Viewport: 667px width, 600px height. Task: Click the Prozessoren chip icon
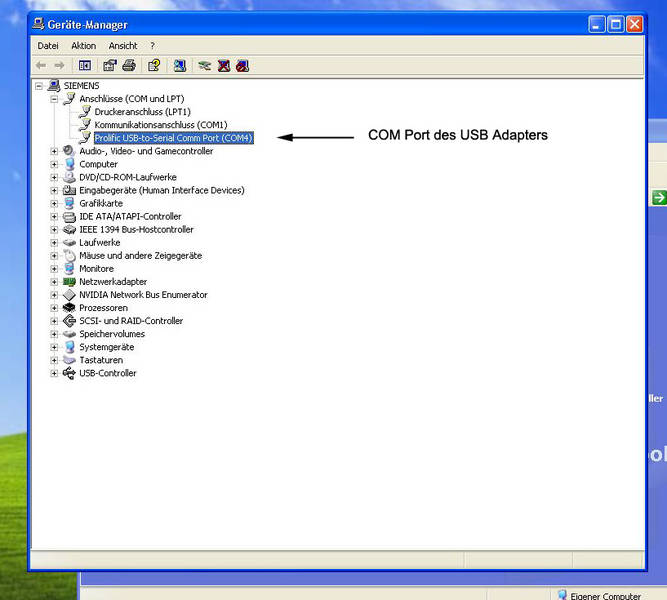[69, 308]
